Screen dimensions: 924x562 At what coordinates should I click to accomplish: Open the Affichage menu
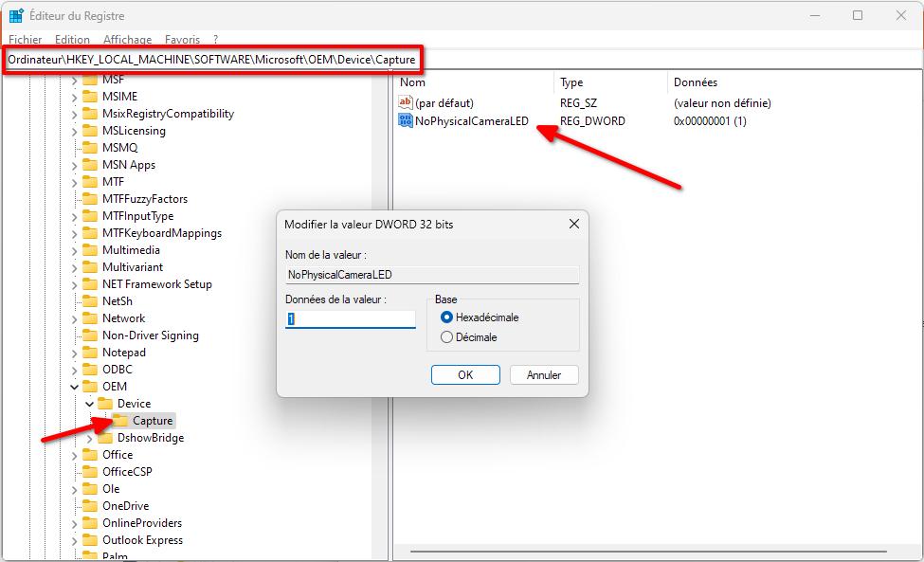point(127,40)
